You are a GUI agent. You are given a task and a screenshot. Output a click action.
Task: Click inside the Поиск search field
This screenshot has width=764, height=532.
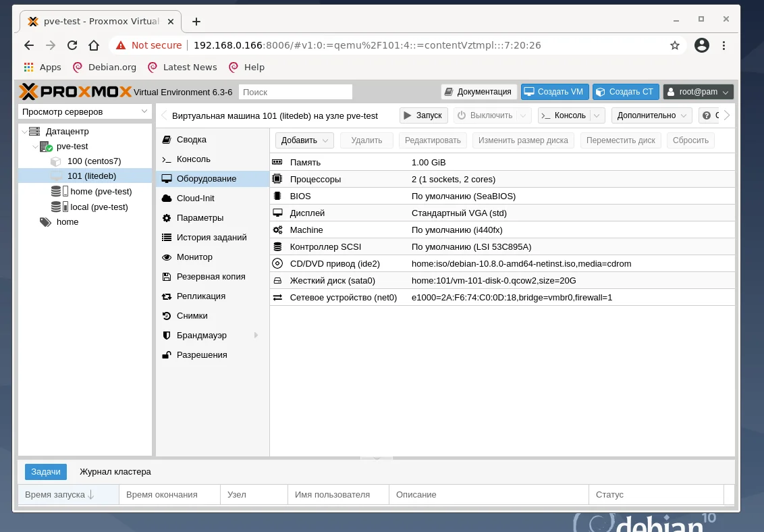tap(295, 91)
